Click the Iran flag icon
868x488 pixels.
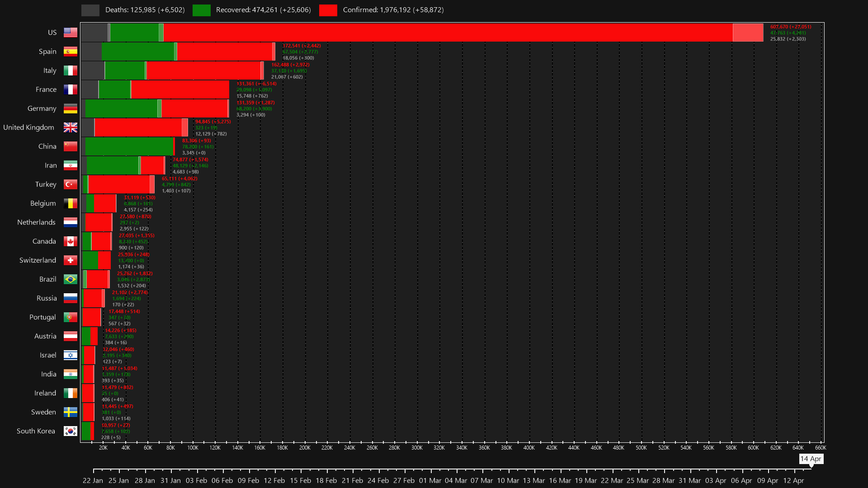pos(71,165)
